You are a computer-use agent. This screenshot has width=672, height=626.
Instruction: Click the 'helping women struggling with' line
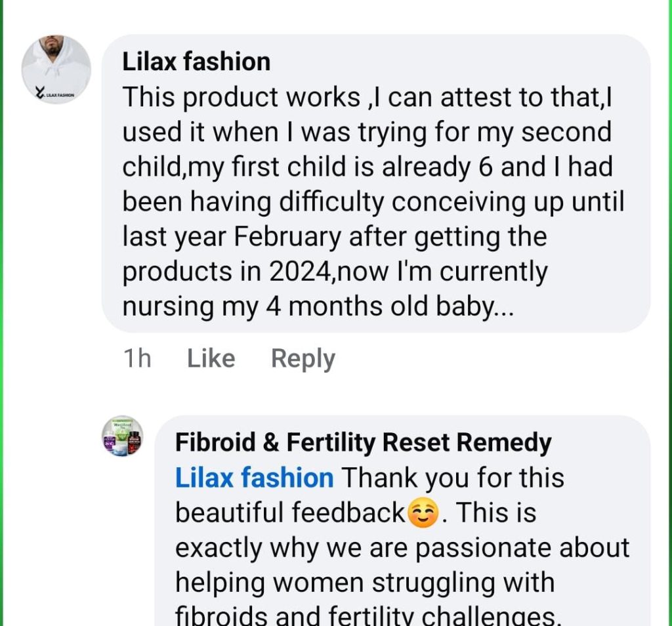pos(365,582)
